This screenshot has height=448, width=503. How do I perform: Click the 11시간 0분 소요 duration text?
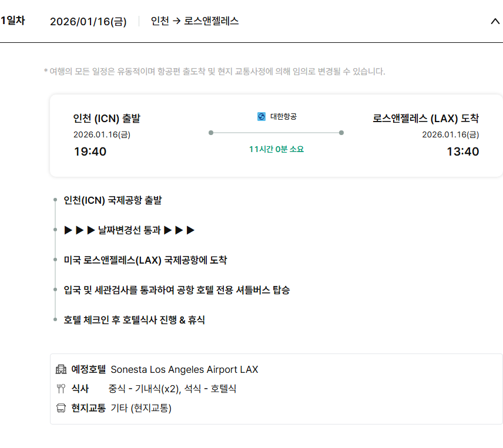click(x=276, y=149)
